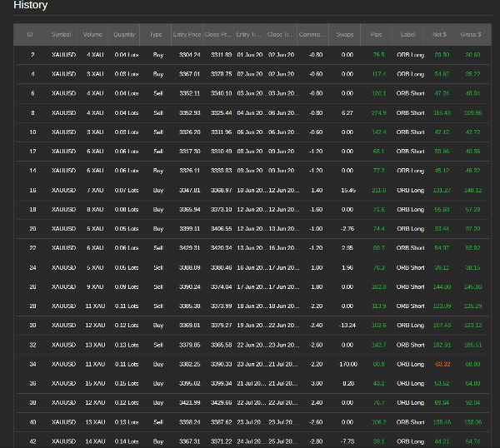Sort trades by Type column header
500x448 pixels.
click(x=156, y=35)
